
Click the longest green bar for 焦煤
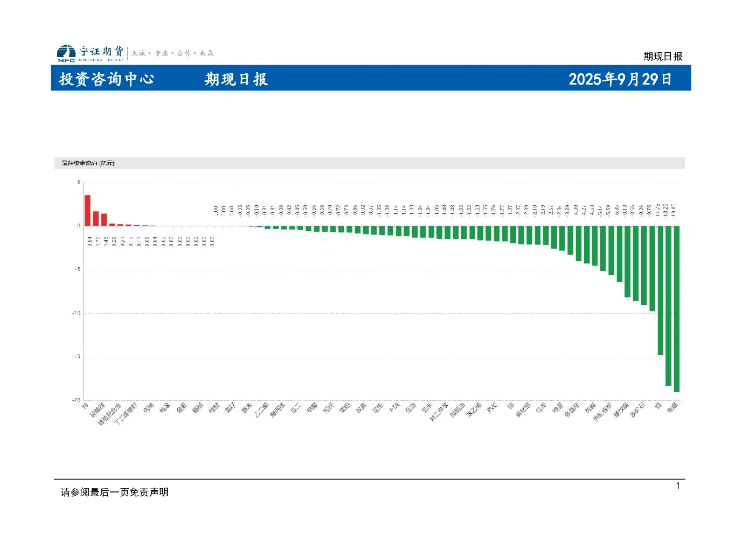coord(676,309)
